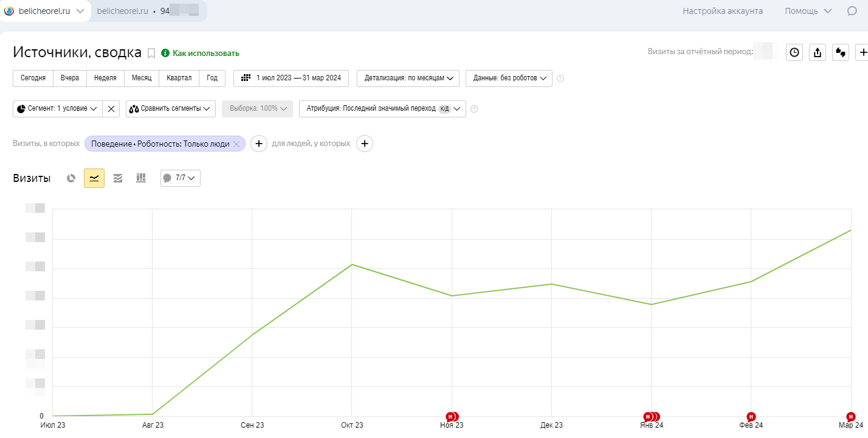The image size is (868, 438).
Task: Expand Сегмент: 1 условие dropdown
Action: click(58, 109)
